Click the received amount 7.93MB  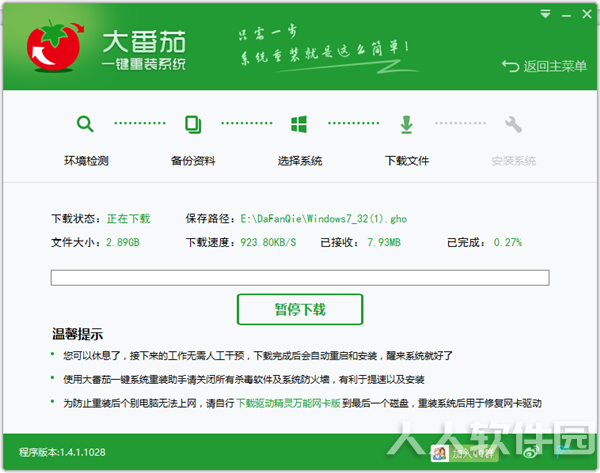[384, 242]
